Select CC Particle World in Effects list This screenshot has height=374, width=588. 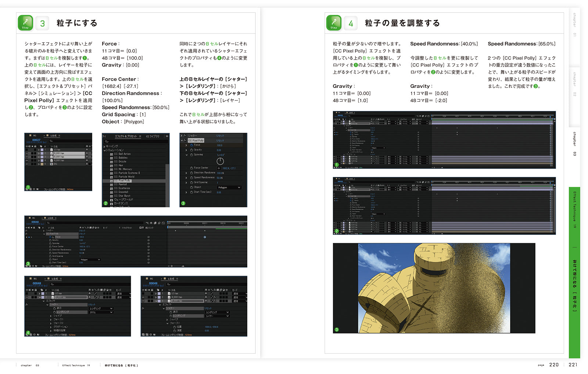124,177
